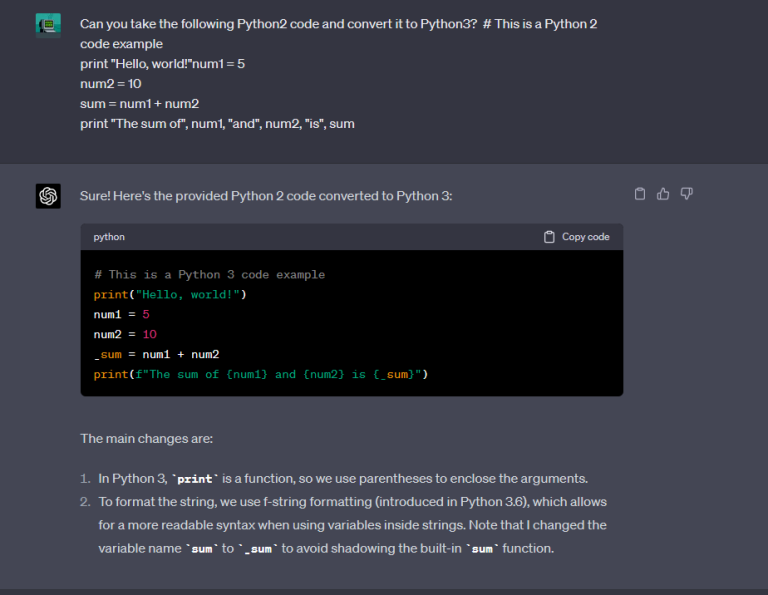768x595 pixels.
Task: Click the num2 = 10 code line
Action: [125, 334]
